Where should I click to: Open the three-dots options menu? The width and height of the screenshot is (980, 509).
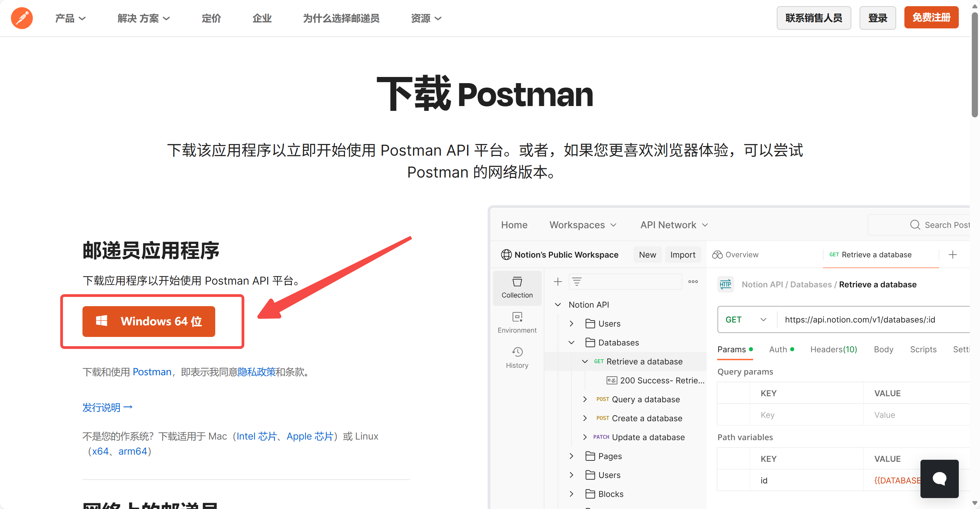pos(693,282)
